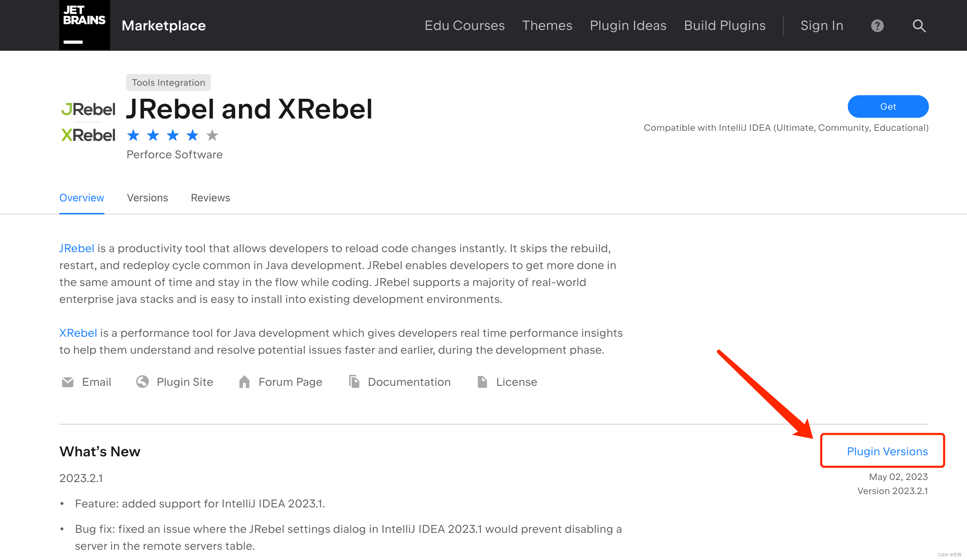The width and height of the screenshot is (967, 560).
Task: Click the Plugin Site globe icon
Action: coord(142,382)
